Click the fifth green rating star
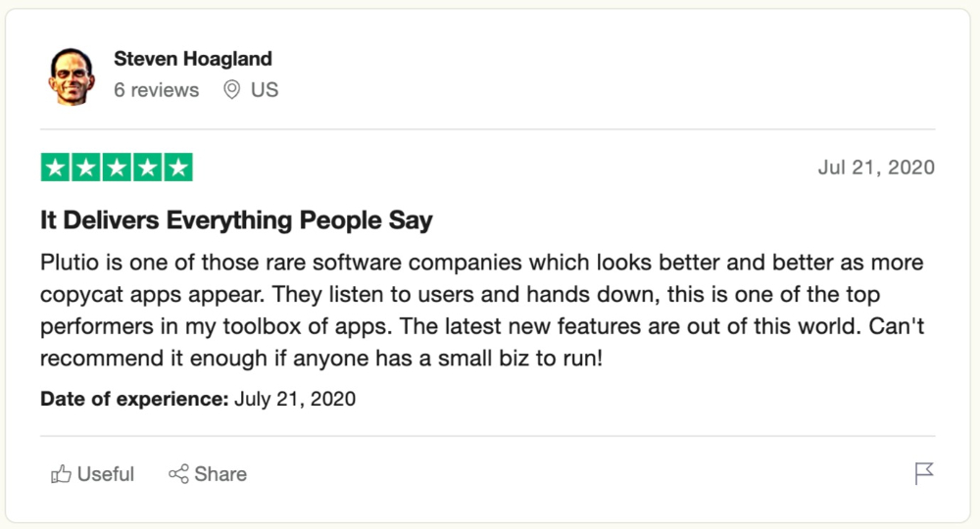Viewport: 980px width, 529px height. click(178, 168)
